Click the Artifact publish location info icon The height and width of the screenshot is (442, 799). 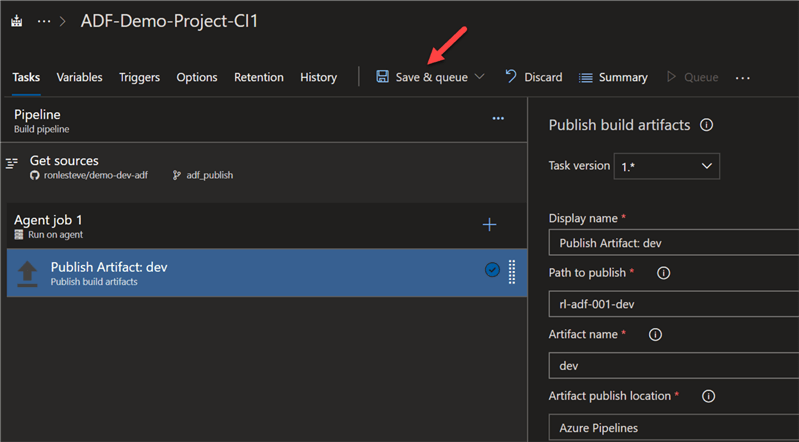click(708, 396)
